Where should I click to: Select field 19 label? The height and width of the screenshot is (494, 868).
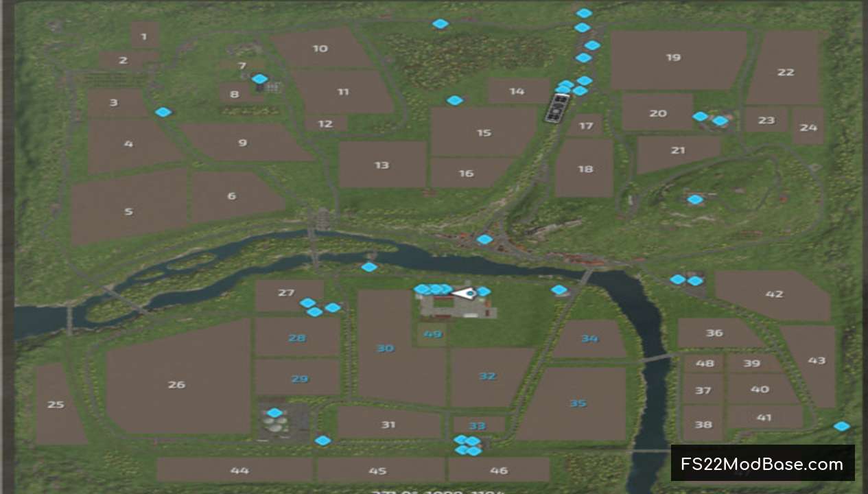[673, 57]
